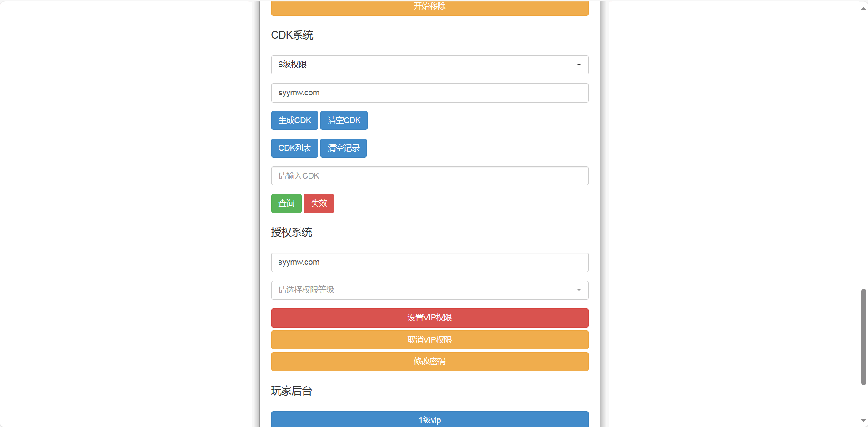
Task: Click the 授权系统 syymw.com input field
Action: (429, 263)
